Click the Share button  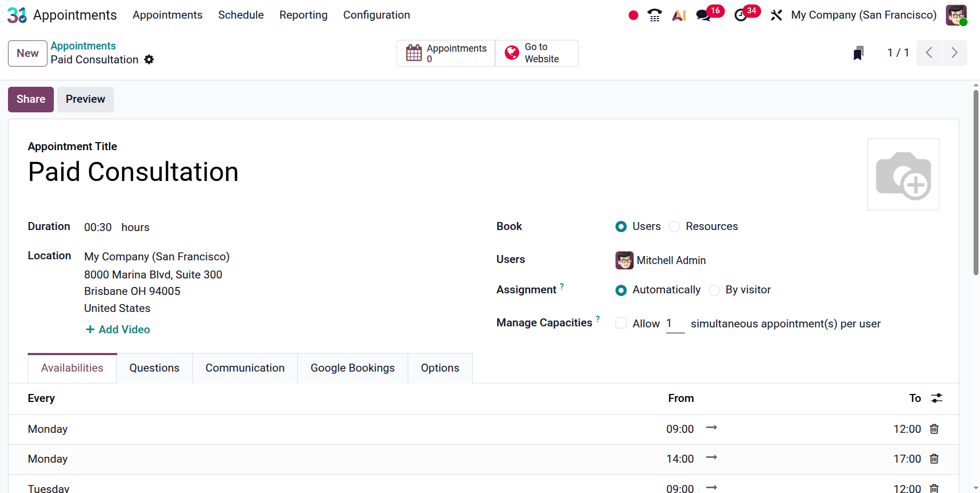(x=31, y=100)
